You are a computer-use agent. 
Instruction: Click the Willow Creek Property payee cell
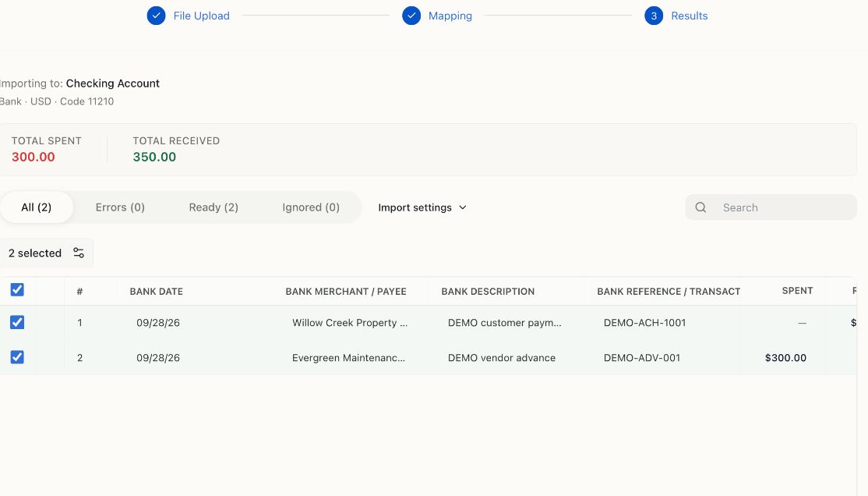[350, 323]
